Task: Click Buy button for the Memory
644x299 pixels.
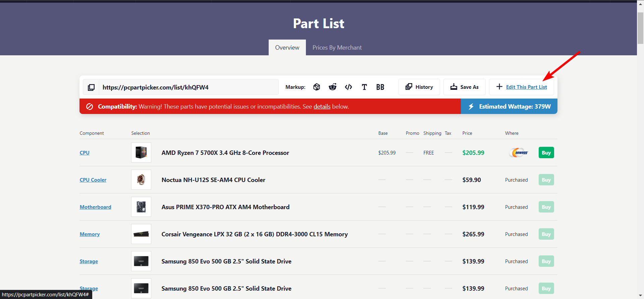Action: tap(546, 234)
